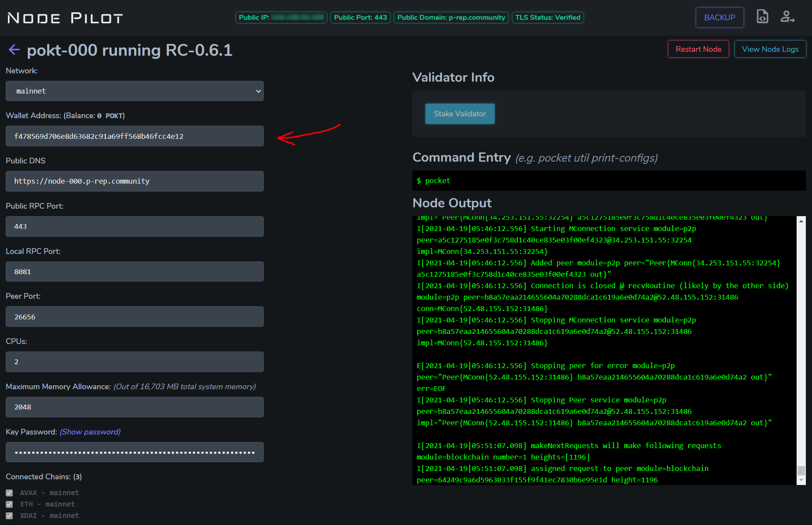Click the 'Out of 16,703 MB' memory note

(x=185, y=387)
